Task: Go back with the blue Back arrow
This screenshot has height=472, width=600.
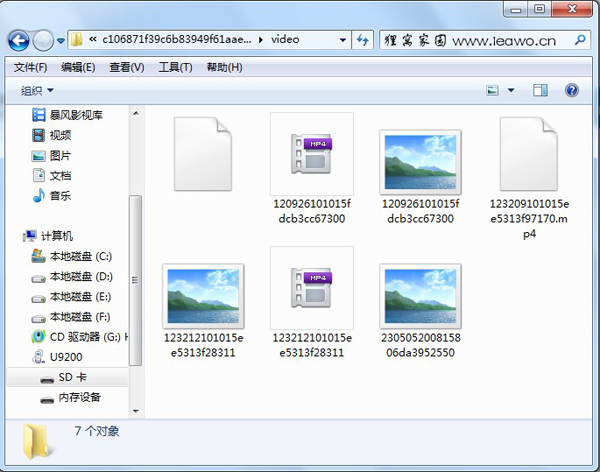Action: [18, 40]
